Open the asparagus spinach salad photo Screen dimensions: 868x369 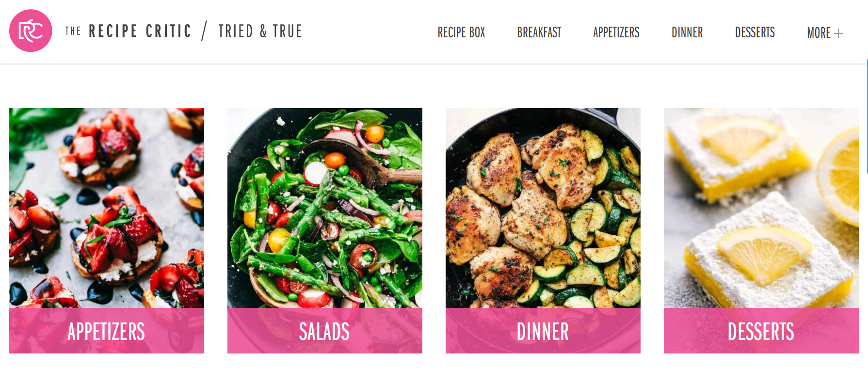(x=325, y=208)
